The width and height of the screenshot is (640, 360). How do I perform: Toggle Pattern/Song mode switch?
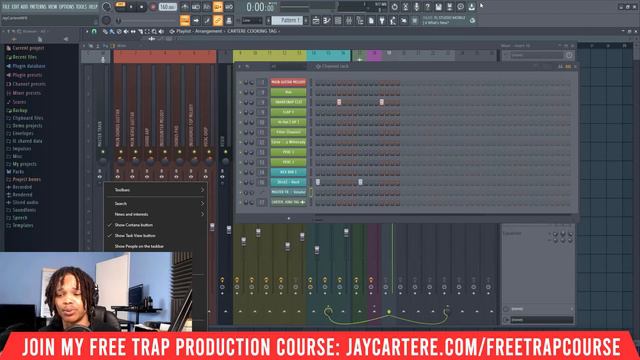(120, 5)
